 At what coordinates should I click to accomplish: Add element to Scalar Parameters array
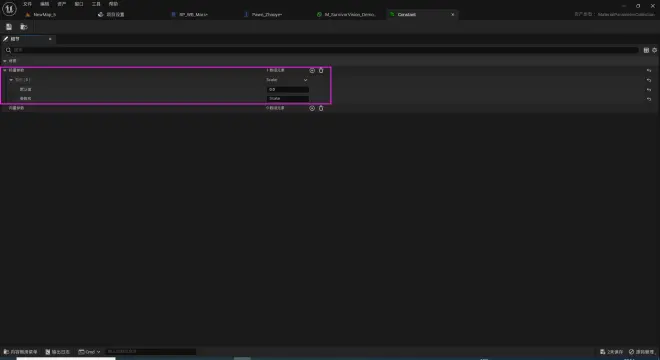click(x=312, y=70)
